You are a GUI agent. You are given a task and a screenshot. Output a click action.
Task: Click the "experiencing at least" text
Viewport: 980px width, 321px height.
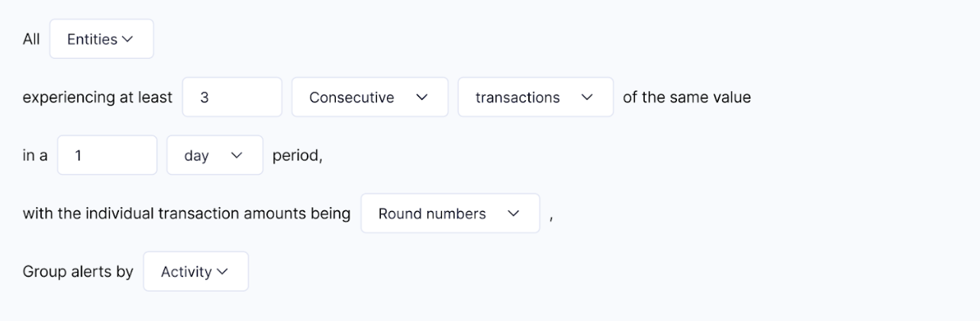(98, 97)
